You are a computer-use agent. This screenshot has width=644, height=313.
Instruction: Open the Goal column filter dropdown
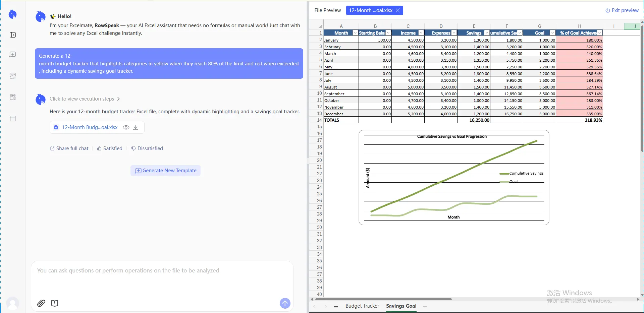pyautogui.click(x=552, y=33)
